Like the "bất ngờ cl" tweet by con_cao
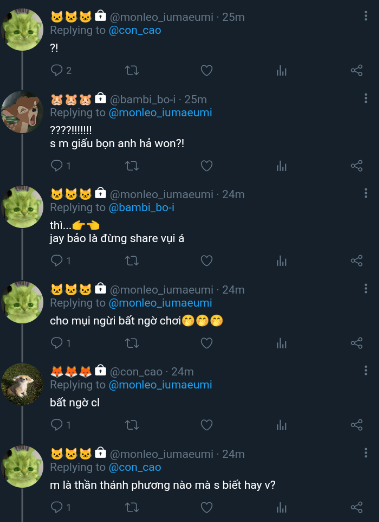Screen dimensions: 379x522 206,425
